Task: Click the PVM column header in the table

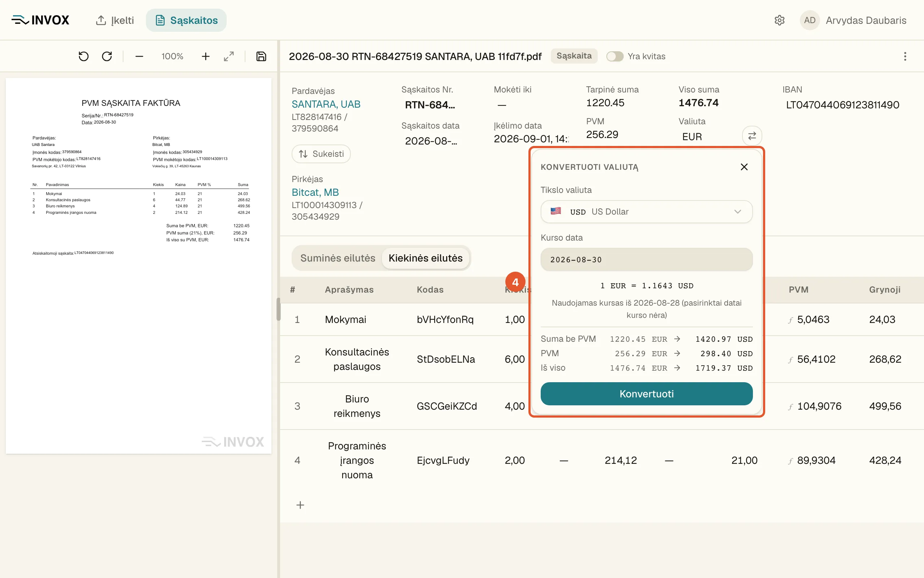Action: [798, 290]
